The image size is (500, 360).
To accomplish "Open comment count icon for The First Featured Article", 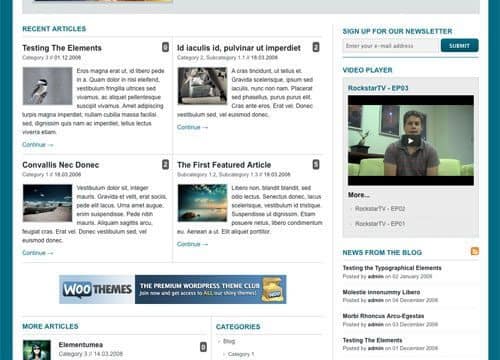I will click(x=316, y=164).
